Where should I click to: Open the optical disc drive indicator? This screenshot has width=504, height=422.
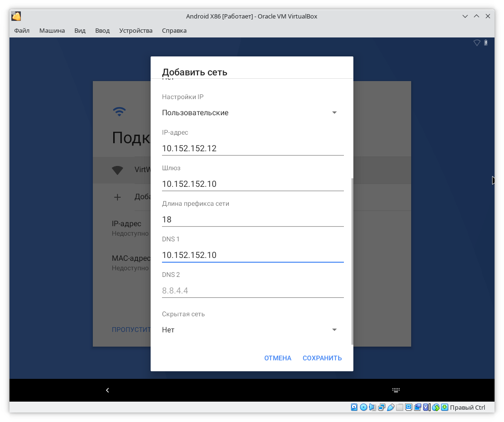(x=363, y=407)
